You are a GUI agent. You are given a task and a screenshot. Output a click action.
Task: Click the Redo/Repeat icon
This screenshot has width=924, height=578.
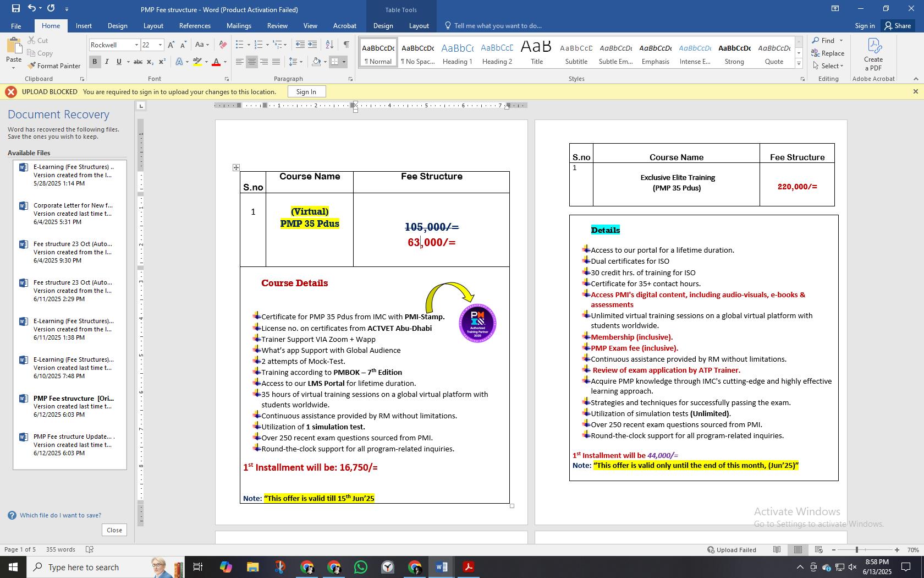[x=51, y=8]
